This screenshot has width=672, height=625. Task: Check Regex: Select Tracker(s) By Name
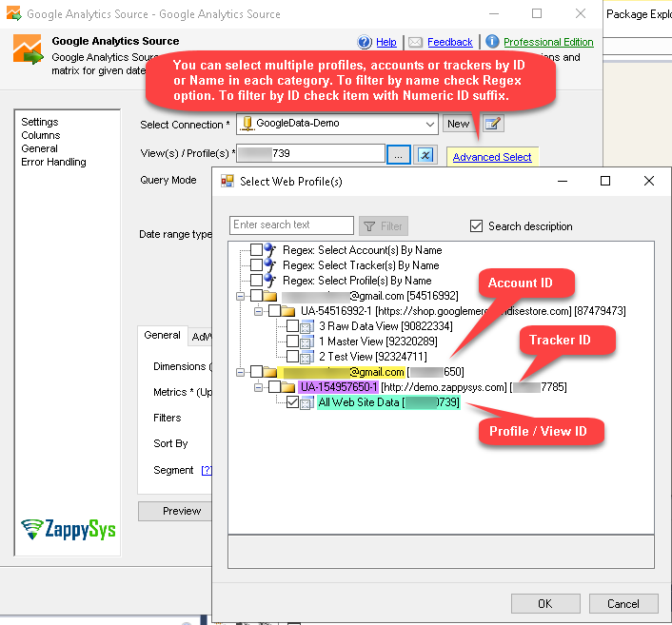pos(256,264)
